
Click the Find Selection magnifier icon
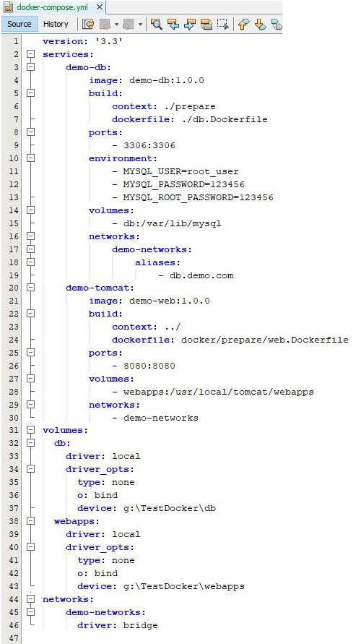[156, 25]
